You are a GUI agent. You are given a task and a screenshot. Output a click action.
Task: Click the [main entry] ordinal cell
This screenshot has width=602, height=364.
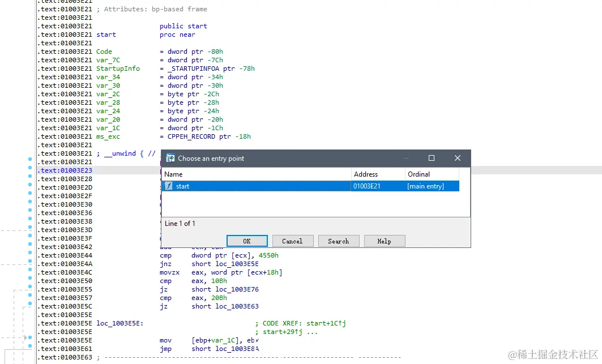point(425,186)
